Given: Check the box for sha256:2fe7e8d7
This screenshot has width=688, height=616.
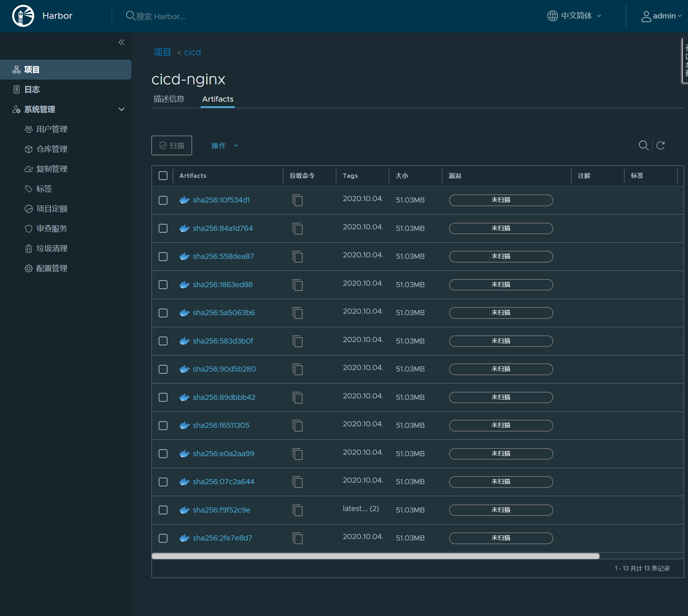Looking at the screenshot, I should (x=163, y=538).
